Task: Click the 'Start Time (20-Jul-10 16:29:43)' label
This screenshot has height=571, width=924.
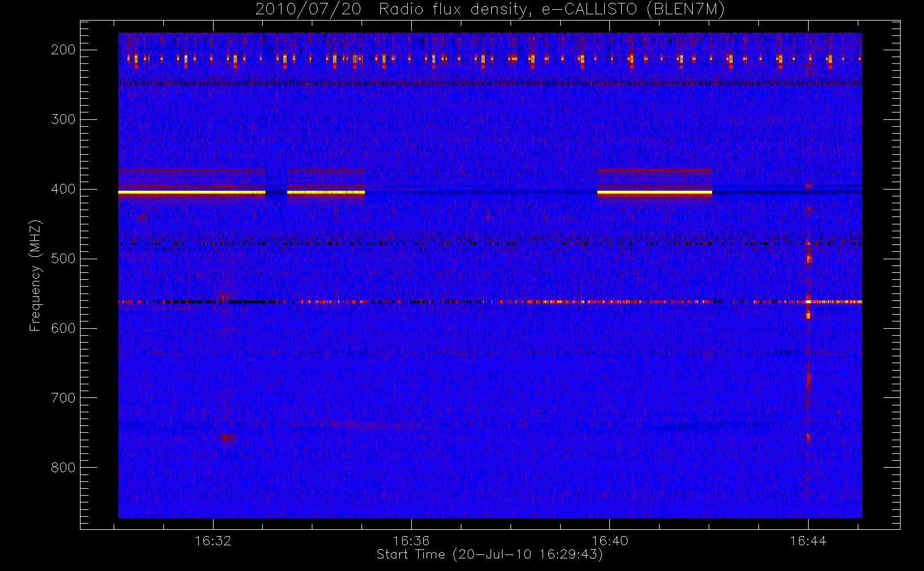Action: tap(490, 554)
